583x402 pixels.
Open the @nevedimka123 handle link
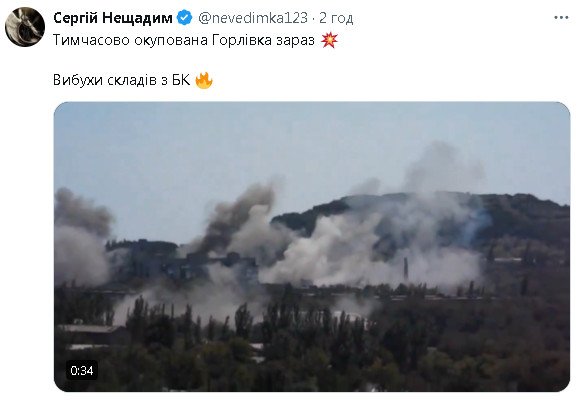click(253, 18)
